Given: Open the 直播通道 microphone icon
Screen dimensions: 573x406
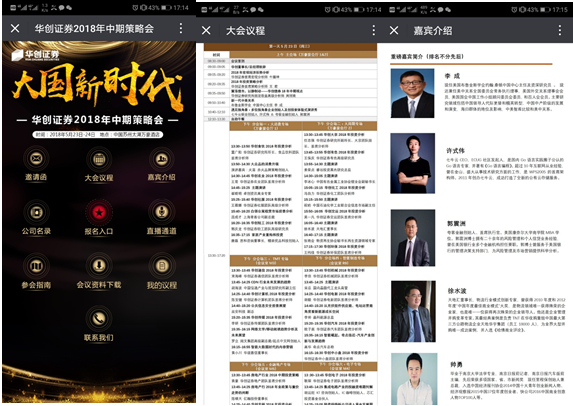Looking at the screenshot, I should coord(162,212).
